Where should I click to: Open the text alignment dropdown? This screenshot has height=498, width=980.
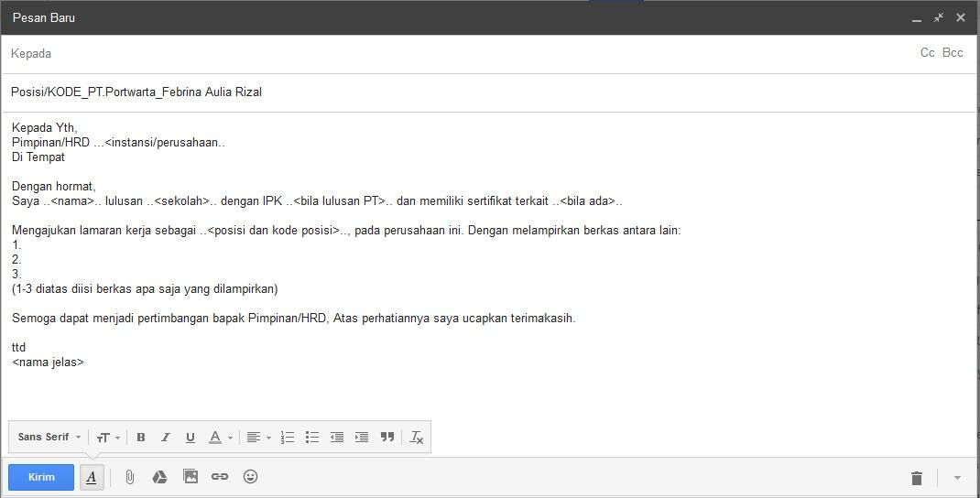click(259, 438)
